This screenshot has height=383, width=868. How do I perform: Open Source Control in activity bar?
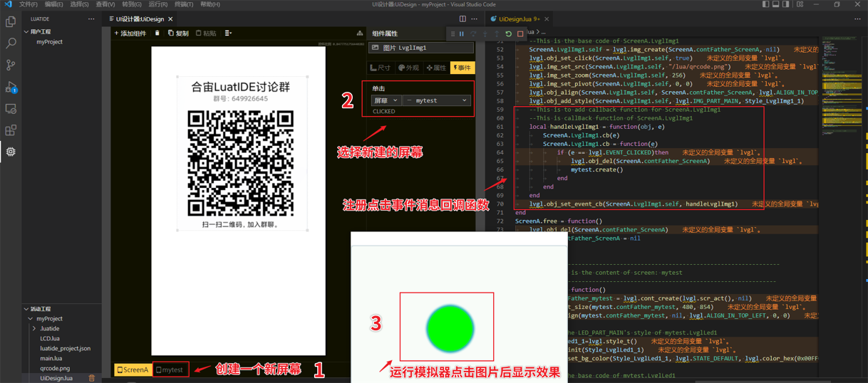[x=11, y=65]
